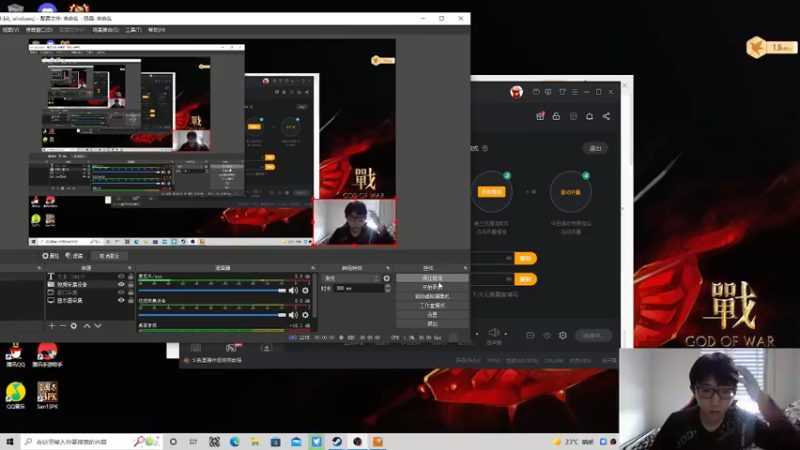Open Steam from Windows taskbar

coord(337,441)
